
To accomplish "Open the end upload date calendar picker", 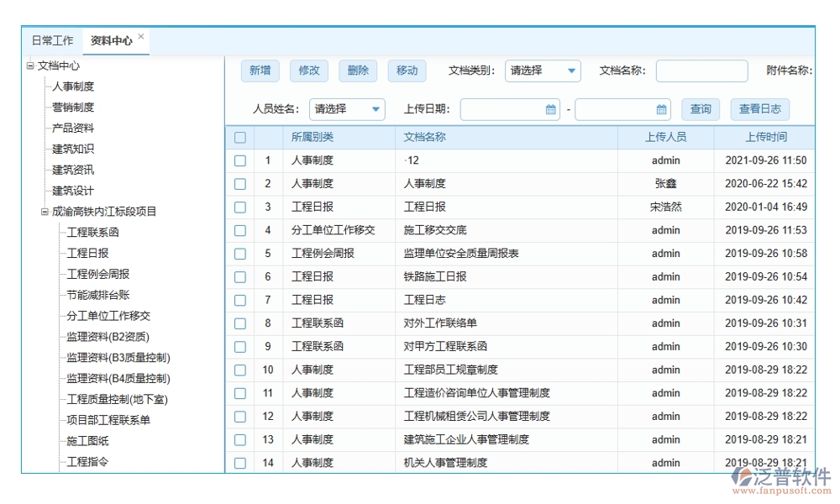I will click(x=660, y=109).
